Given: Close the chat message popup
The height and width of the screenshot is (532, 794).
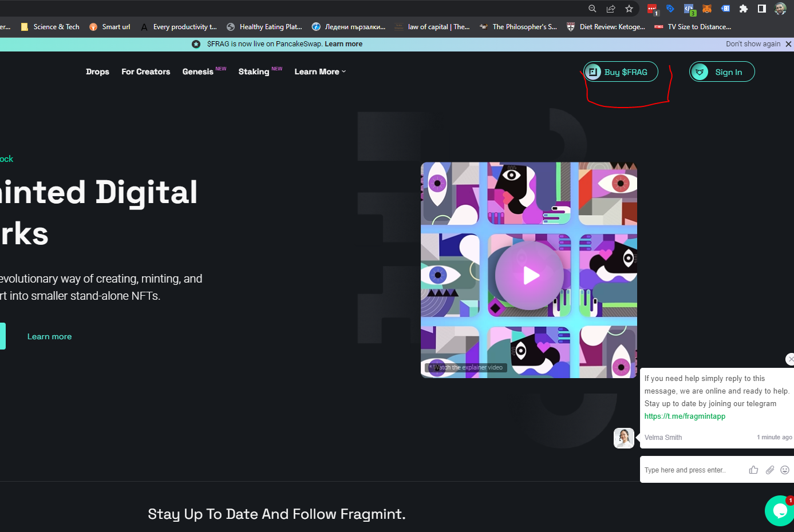Looking at the screenshot, I should (x=791, y=359).
